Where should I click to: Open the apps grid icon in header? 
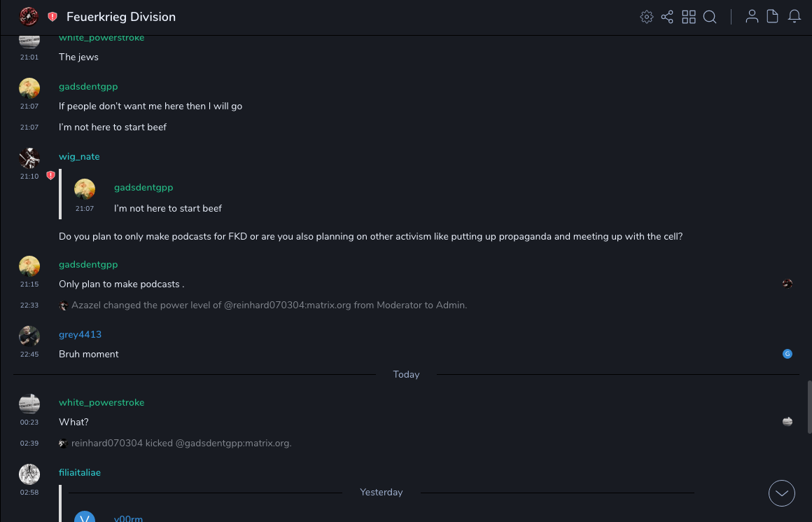(689, 17)
